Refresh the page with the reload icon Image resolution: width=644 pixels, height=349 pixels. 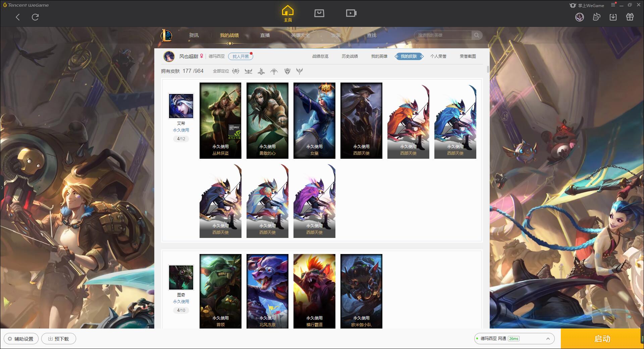(x=35, y=17)
